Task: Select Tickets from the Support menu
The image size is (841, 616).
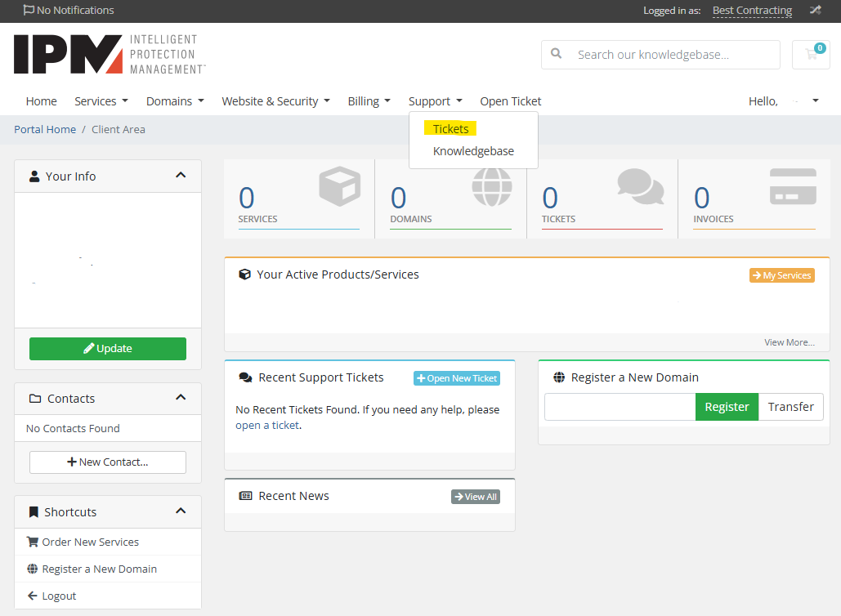Action: (451, 129)
